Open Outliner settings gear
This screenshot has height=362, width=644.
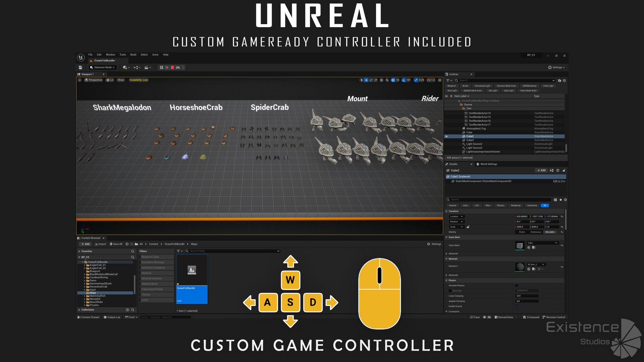(564, 80)
